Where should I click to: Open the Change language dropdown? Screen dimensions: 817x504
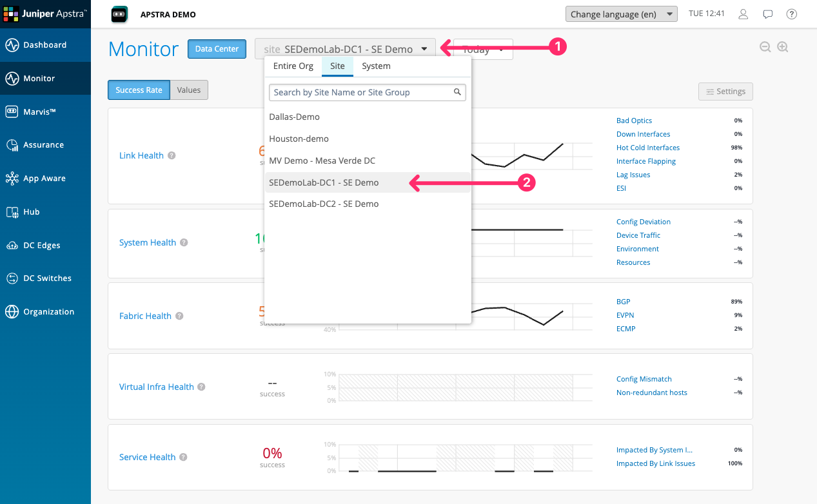(621, 14)
